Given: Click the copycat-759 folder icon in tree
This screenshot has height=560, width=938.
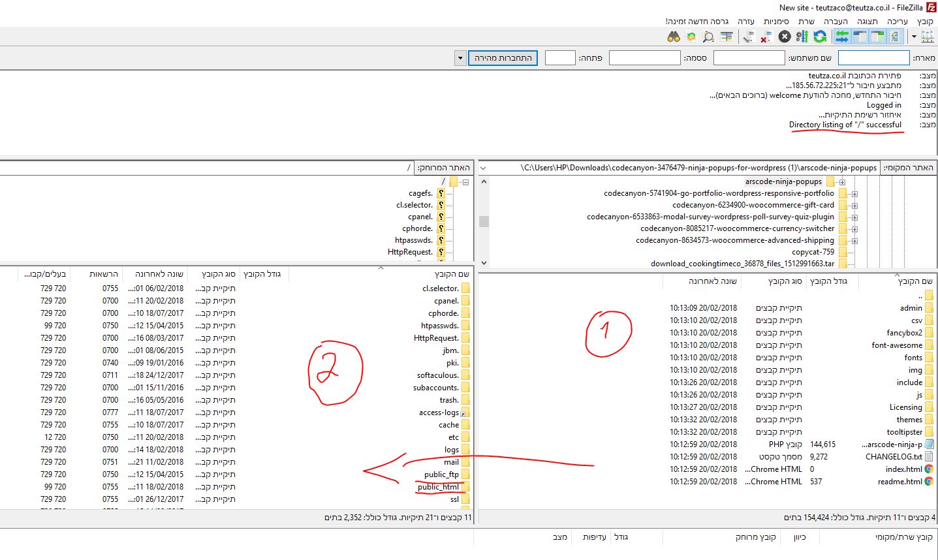Looking at the screenshot, I should 843,252.
